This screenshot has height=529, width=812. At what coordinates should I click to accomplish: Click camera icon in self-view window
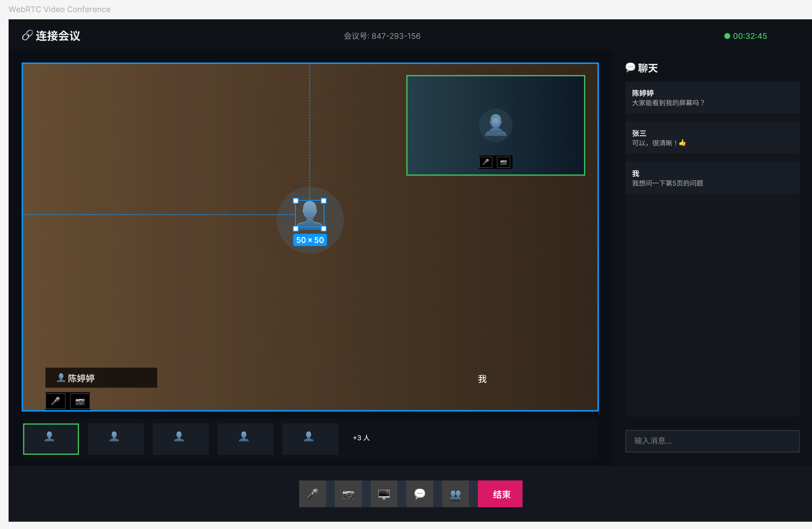504,162
